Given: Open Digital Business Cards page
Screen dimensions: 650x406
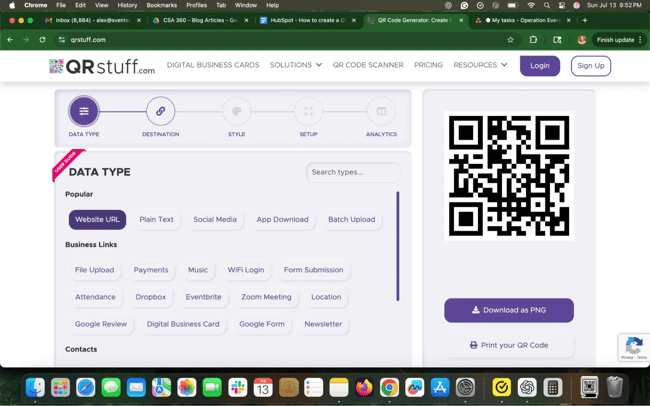Looking at the screenshot, I should (213, 65).
